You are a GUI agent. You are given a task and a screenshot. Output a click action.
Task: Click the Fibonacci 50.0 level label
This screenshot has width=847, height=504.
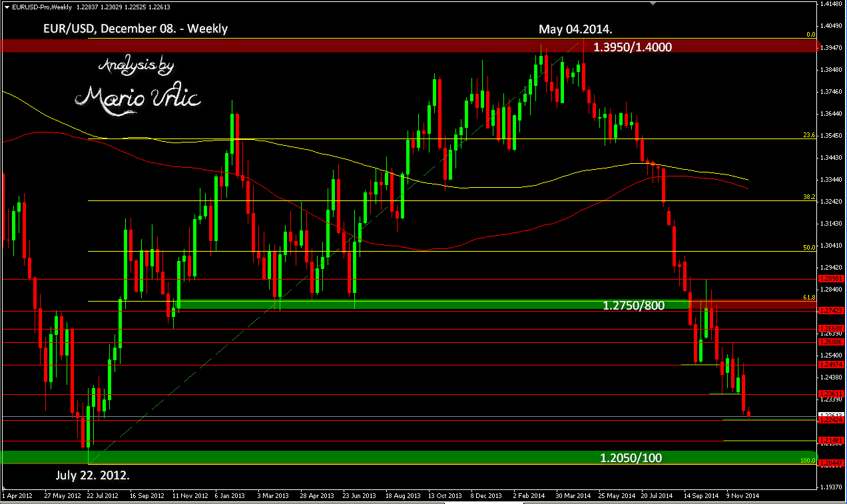[x=809, y=247]
